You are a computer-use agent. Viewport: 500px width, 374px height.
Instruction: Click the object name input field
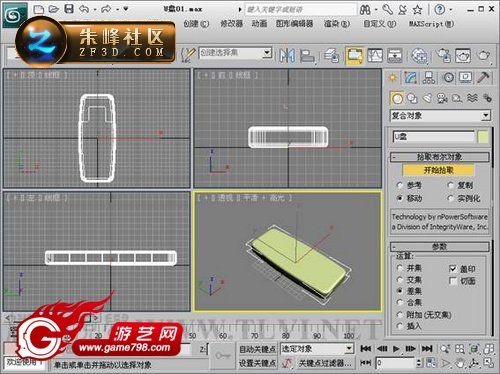click(434, 137)
